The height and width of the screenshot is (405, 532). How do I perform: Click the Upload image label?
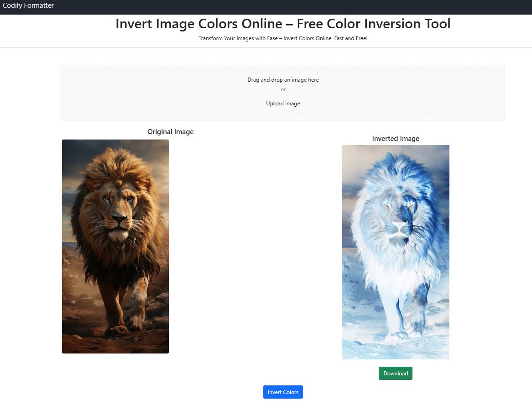coord(283,104)
